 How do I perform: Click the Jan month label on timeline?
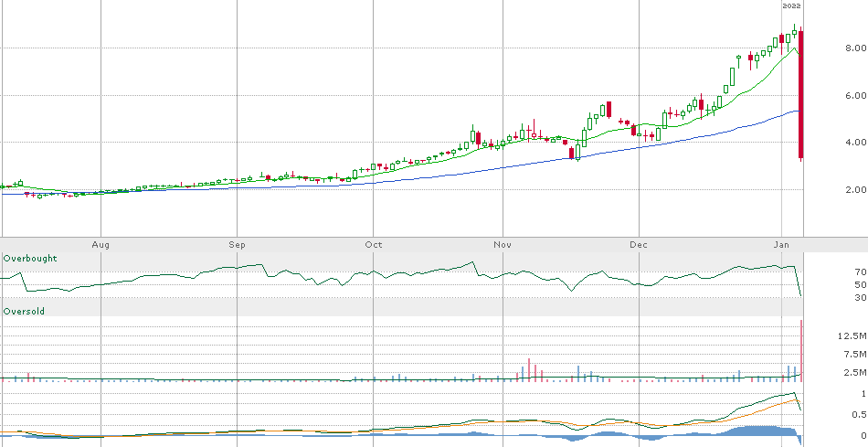pyautogui.click(x=781, y=244)
